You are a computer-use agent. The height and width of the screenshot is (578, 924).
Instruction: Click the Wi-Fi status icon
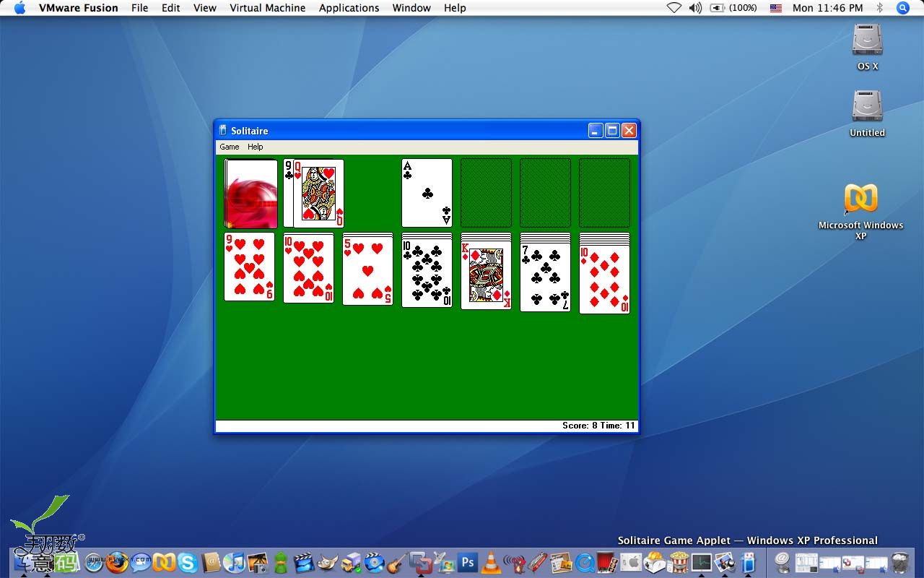click(674, 8)
